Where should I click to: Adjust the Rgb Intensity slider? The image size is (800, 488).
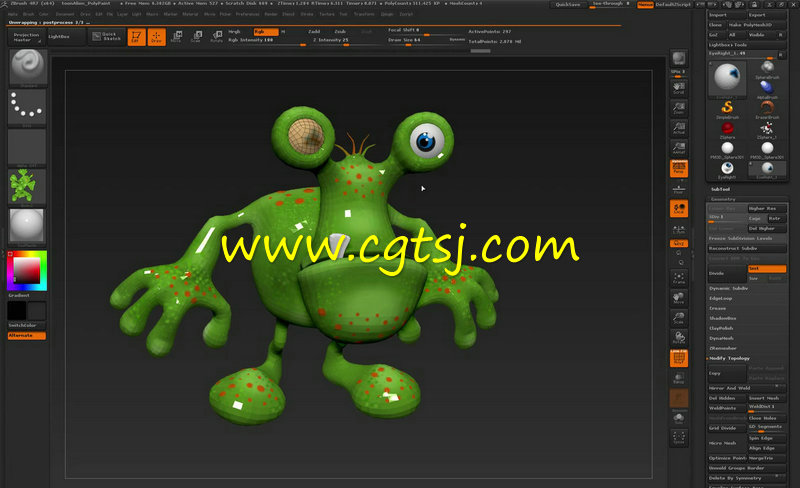click(x=266, y=40)
